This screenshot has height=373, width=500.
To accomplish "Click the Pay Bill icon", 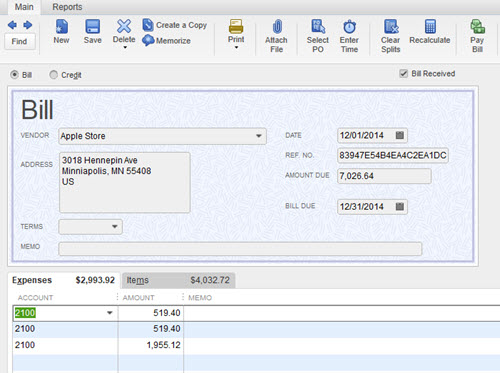I will point(477,27).
